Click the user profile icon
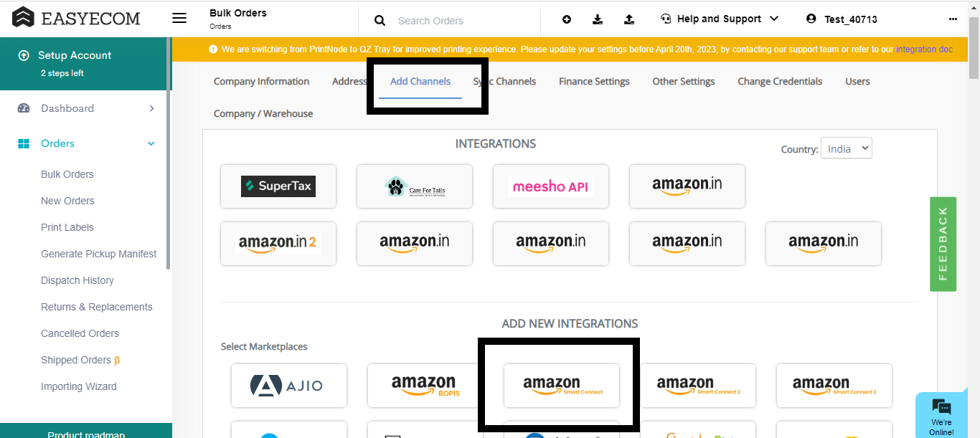The image size is (980, 438). coord(811,19)
